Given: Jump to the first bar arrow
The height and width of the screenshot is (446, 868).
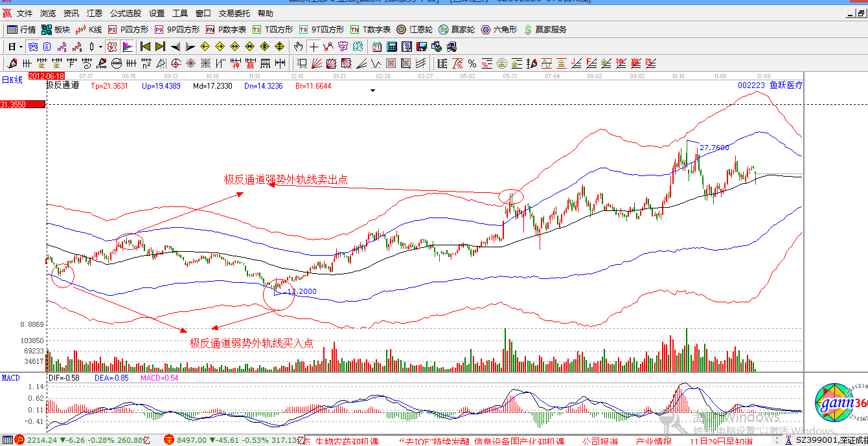Looking at the screenshot, I should pos(145,47).
